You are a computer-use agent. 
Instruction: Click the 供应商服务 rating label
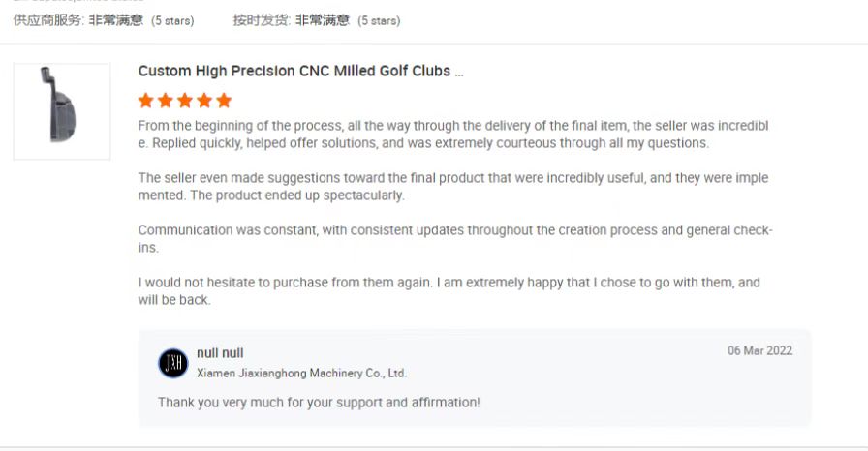coord(47,20)
